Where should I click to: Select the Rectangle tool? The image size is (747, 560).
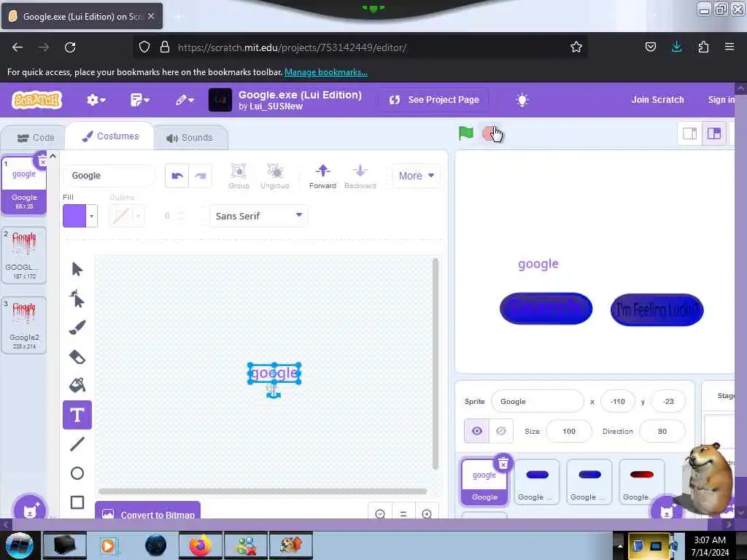point(77,502)
